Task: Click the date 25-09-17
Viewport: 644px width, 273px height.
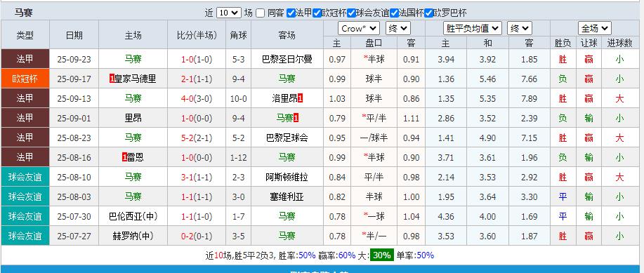Action: pyautogui.click(x=74, y=79)
